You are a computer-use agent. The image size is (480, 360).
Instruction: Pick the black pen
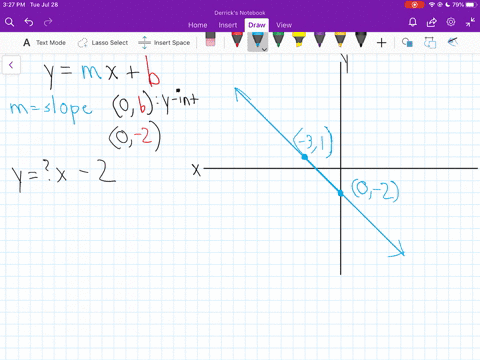[x=361, y=39]
